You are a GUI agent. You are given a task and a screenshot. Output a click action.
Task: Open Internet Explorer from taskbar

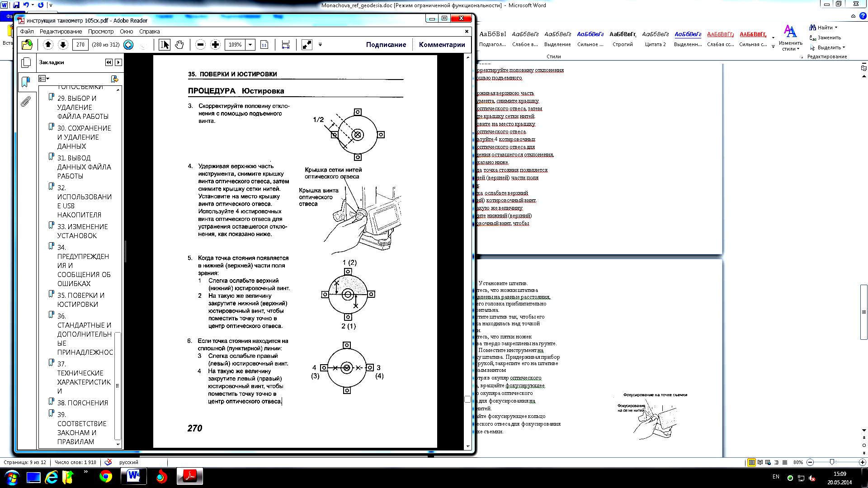[52, 477]
